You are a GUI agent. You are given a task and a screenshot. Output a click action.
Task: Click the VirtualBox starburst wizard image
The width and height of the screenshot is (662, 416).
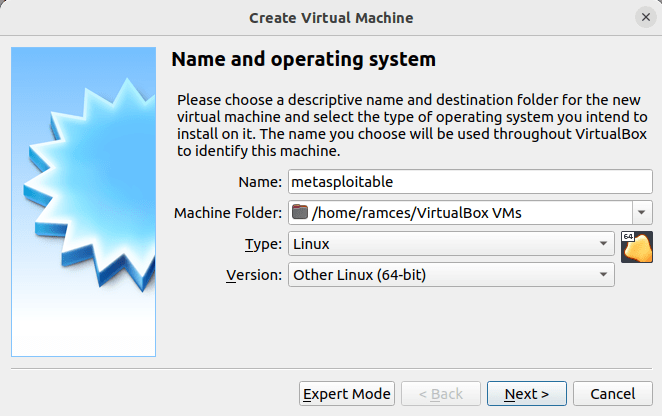click(x=84, y=202)
